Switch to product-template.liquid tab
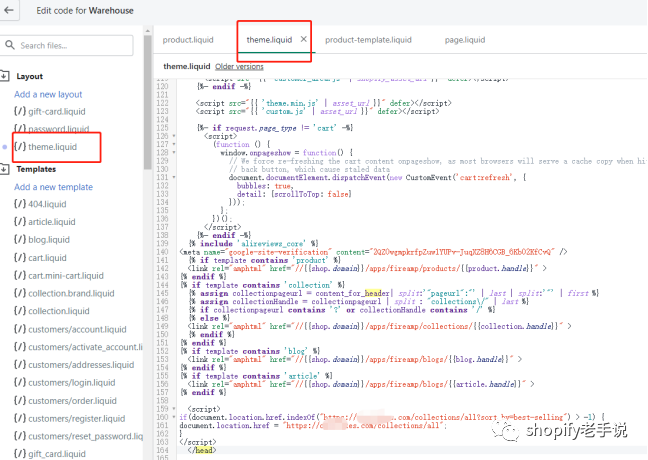Image resolution: width=648 pixels, height=460 pixels. pos(368,40)
